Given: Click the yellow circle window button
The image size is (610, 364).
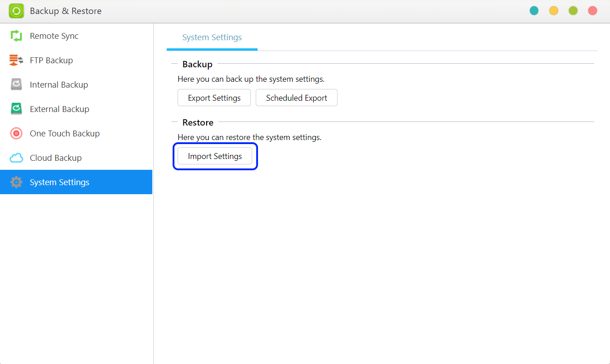Looking at the screenshot, I should click(554, 11).
